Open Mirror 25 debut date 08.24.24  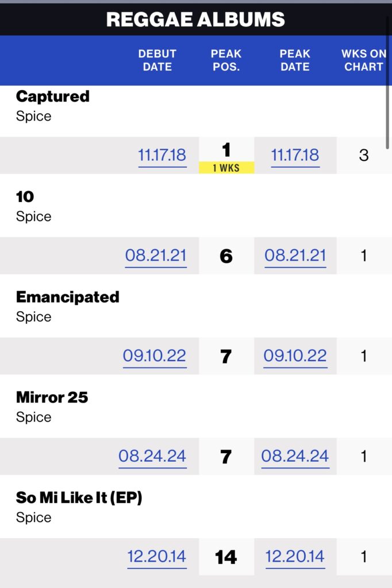coord(152,457)
